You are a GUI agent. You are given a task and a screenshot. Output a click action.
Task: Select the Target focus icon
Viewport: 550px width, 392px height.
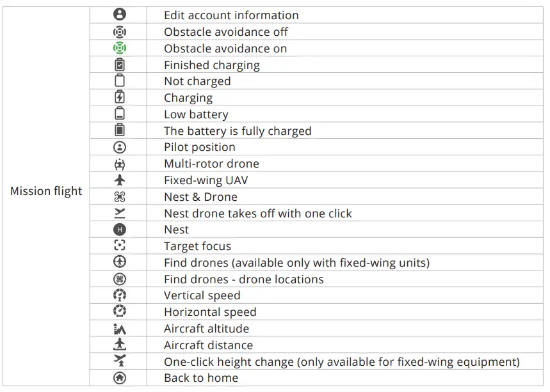click(x=119, y=246)
